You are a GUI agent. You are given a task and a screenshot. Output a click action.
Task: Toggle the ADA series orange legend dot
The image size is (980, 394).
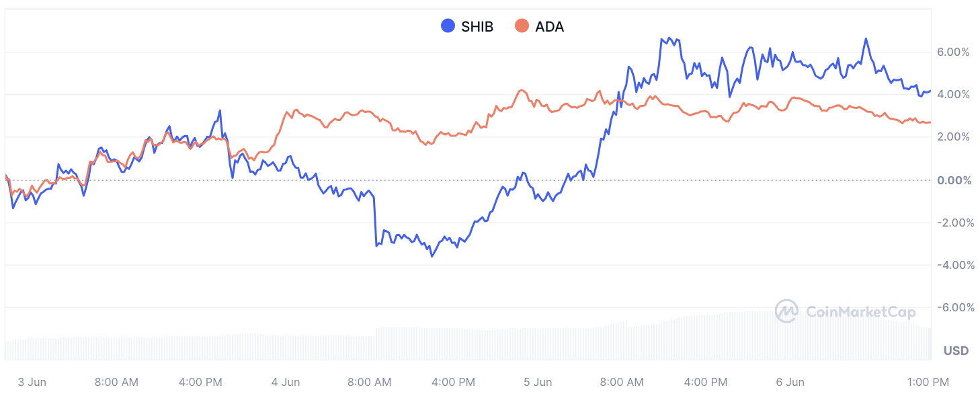pos(522,26)
